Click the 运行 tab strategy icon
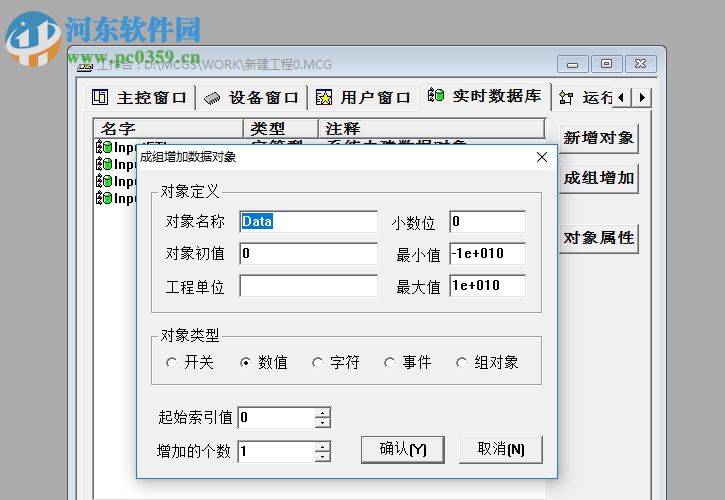This screenshot has height=500, width=725. click(566, 98)
